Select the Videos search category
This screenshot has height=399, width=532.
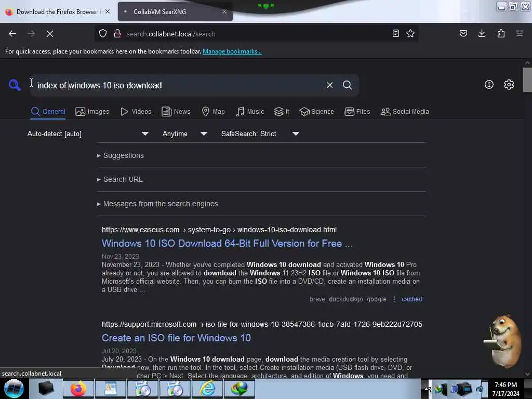tap(136, 112)
